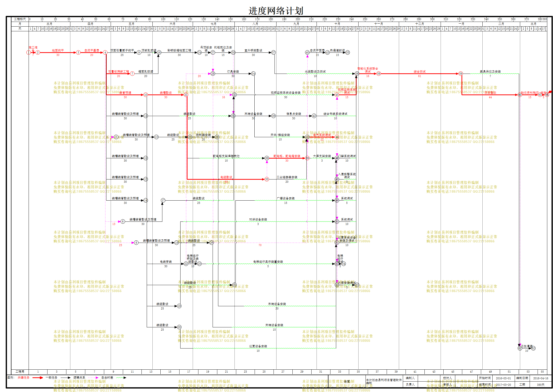
Task: Click the 审核人 footer cell
Action: pyautogui.click(x=448, y=385)
